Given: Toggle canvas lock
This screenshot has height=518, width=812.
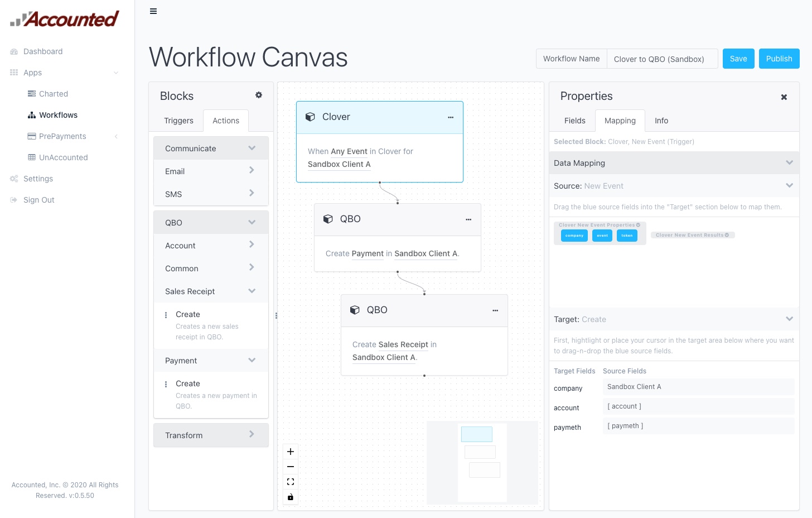Looking at the screenshot, I should click(291, 497).
